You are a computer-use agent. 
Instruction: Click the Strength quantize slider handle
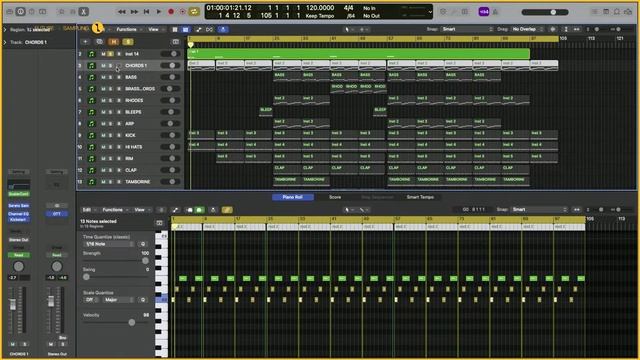pos(145,260)
